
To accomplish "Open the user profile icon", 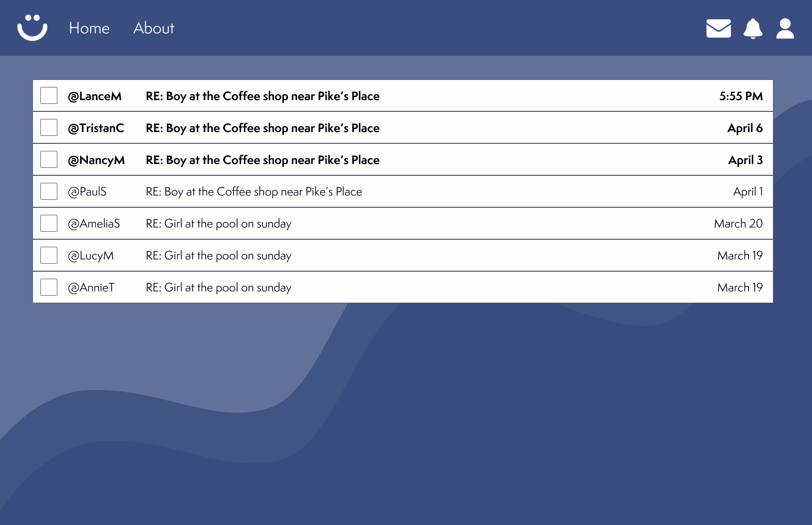I will [x=785, y=29].
